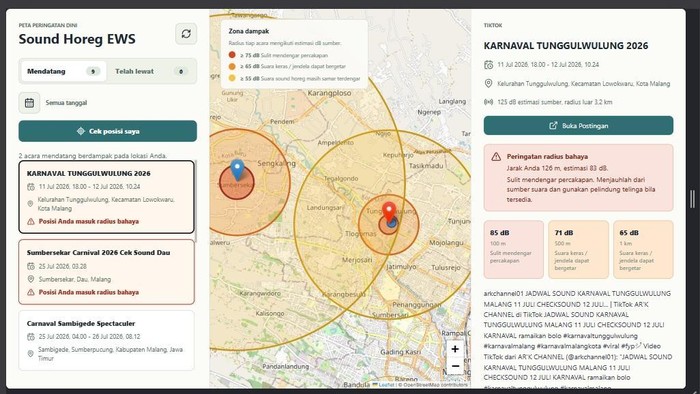Click the Buka Postingan button
This screenshot has width=700, height=394.
click(578, 125)
